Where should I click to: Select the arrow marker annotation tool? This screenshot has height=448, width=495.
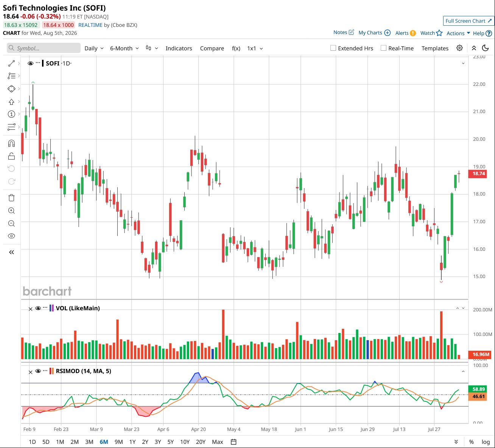click(x=11, y=102)
